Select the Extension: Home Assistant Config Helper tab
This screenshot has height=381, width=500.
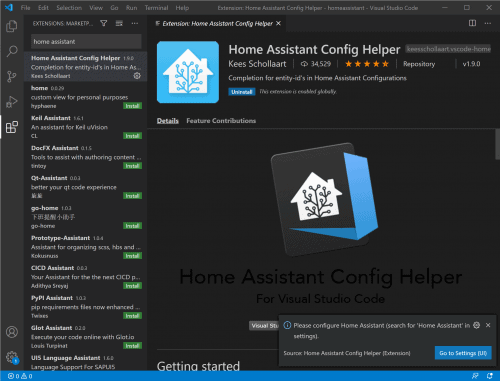point(217,23)
